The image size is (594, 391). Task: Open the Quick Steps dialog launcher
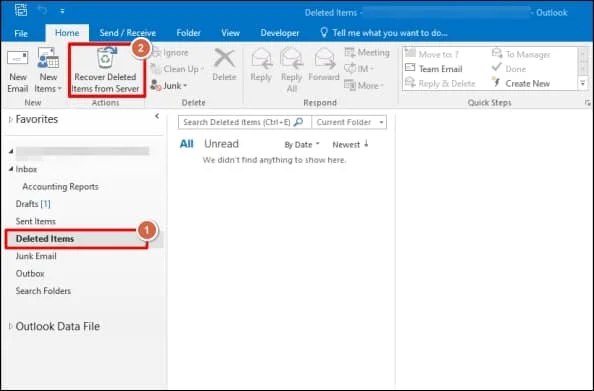pyautogui.click(x=588, y=103)
